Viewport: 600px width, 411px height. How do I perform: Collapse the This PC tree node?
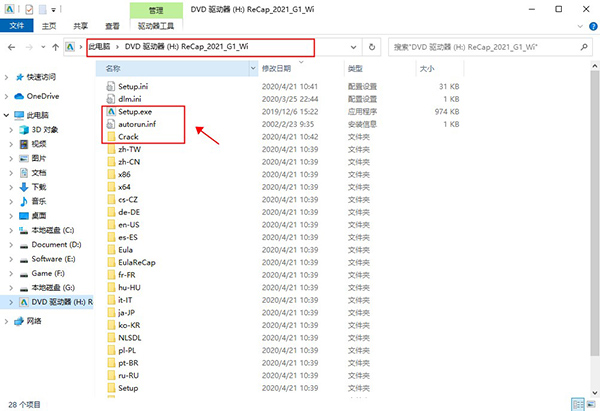tap(6, 115)
